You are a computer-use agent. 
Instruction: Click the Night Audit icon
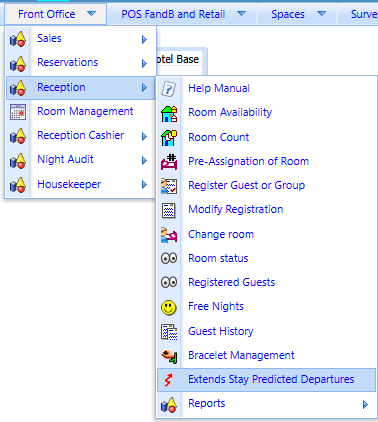point(18,161)
